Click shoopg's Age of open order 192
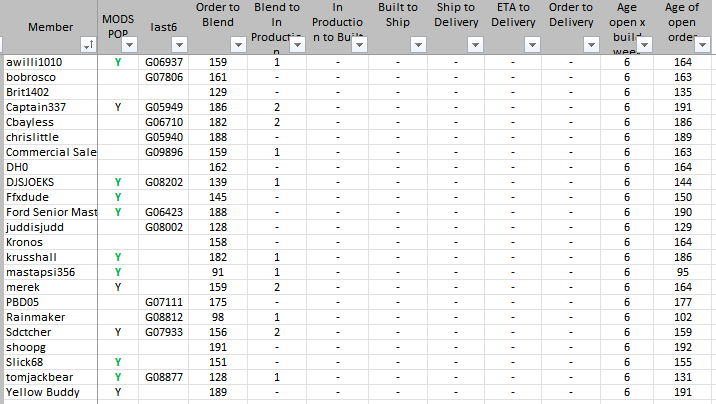The image size is (716, 404). click(683, 347)
